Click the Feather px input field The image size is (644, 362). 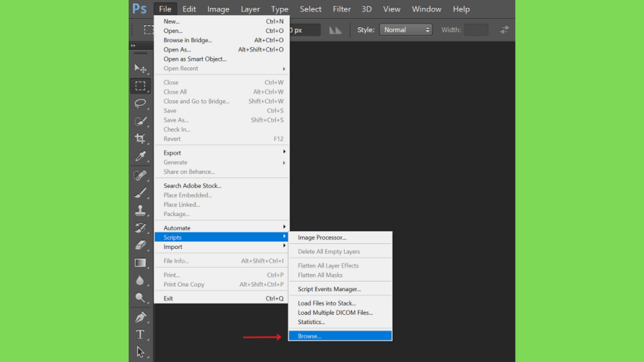pyautogui.click(x=305, y=30)
